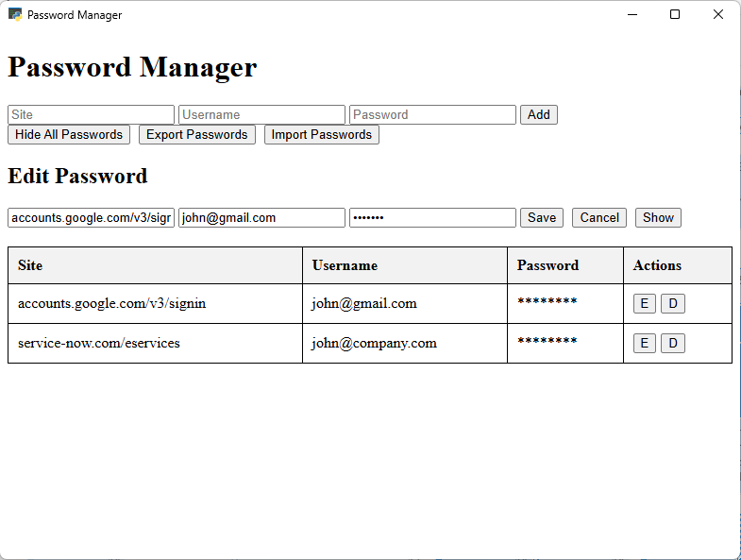The height and width of the screenshot is (560, 741).
Task: Save the edited password
Action: (542, 217)
